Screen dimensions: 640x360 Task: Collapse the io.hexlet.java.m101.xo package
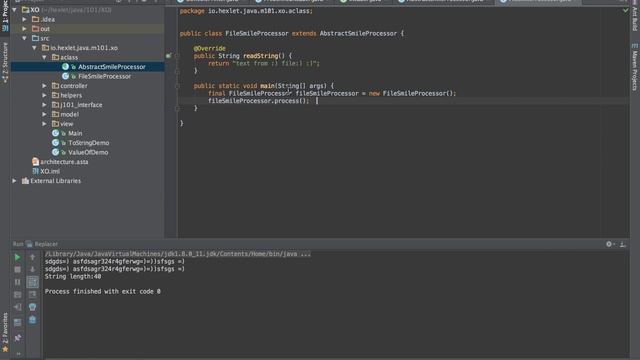point(34,48)
